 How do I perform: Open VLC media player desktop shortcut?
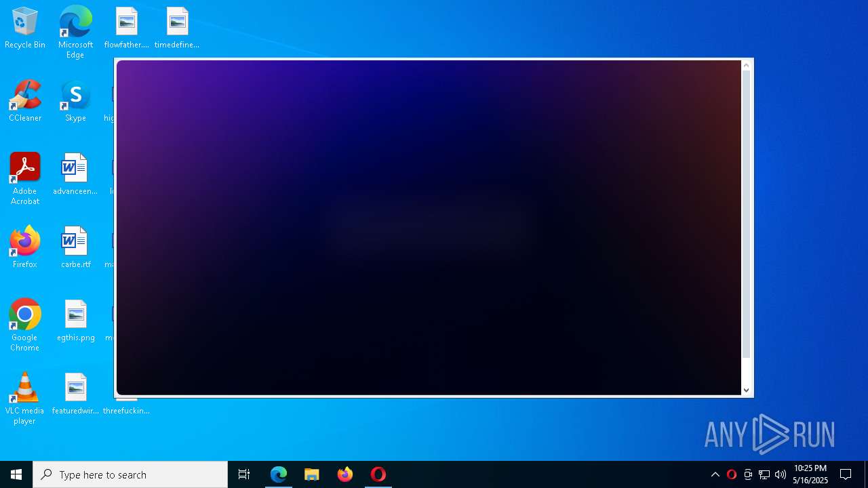(25, 399)
